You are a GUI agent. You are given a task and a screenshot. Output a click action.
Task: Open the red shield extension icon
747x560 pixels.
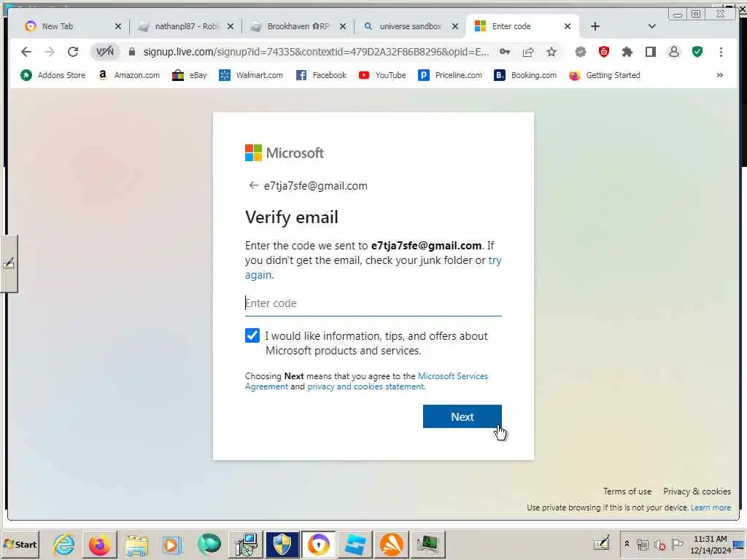603,52
